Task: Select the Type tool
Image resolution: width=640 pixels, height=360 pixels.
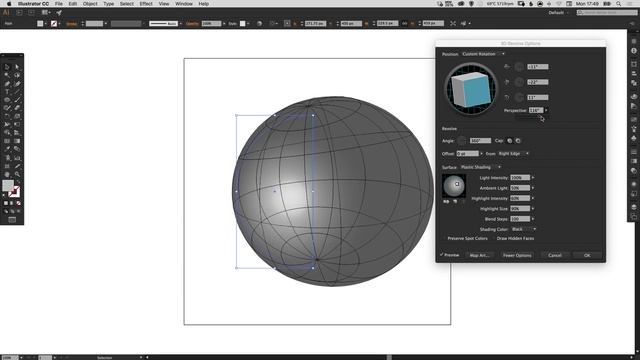Action: coord(7,91)
